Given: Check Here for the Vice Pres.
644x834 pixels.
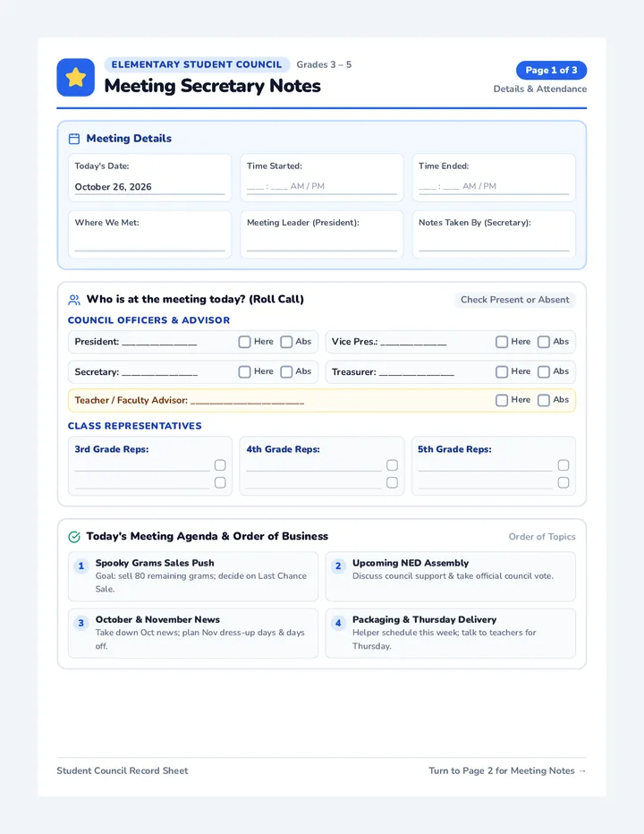Looking at the screenshot, I should coord(502,342).
